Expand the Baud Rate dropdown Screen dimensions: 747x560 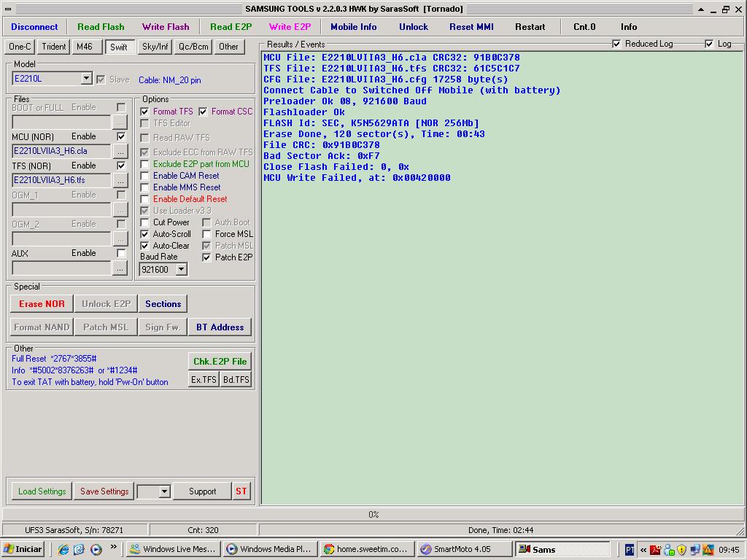click(x=181, y=270)
